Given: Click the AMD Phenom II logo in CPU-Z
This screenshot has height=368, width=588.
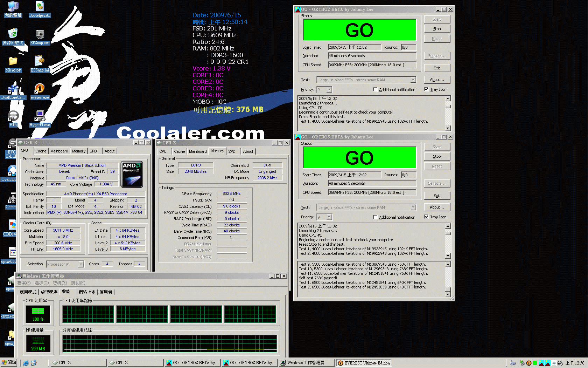Looking at the screenshot, I should (132, 174).
